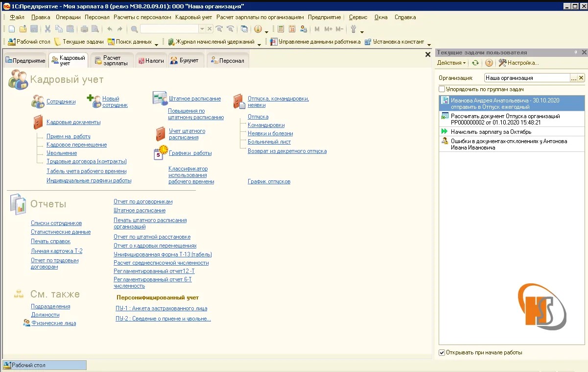Open Журнал начислений удержаний

[x=211, y=42]
